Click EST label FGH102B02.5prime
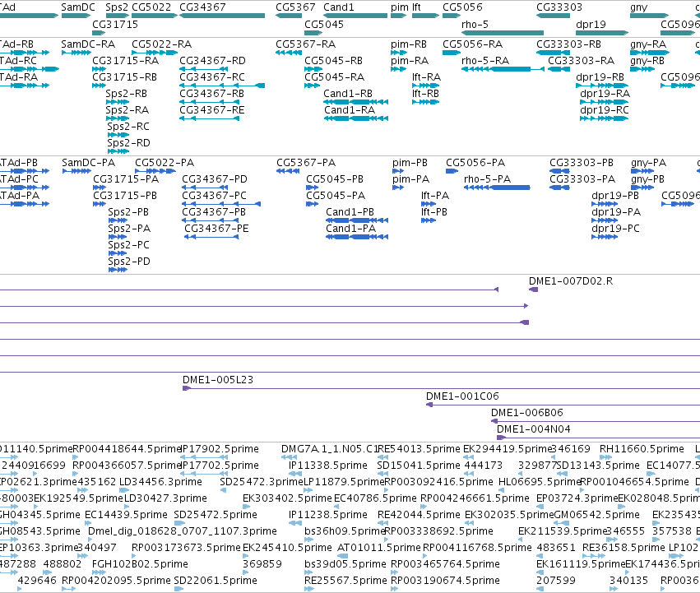This screenshot has width=700, height=593. [140, 563]
